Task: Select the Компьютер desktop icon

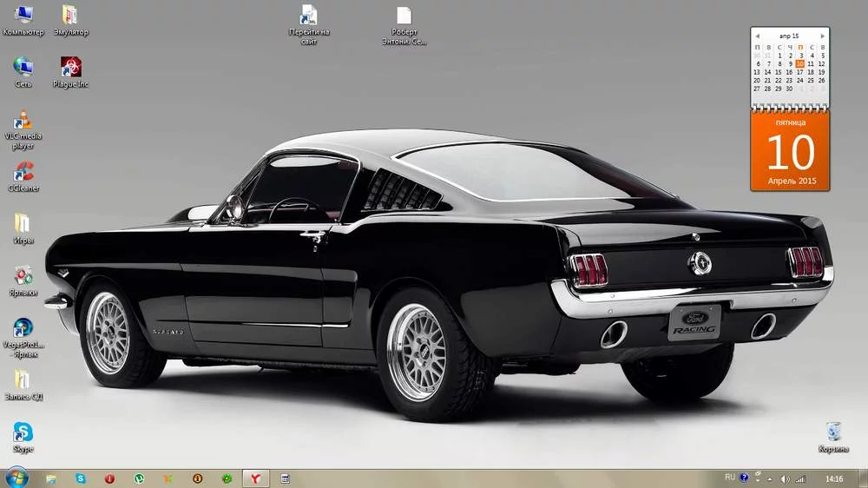Action: click(x=23, y=16)
